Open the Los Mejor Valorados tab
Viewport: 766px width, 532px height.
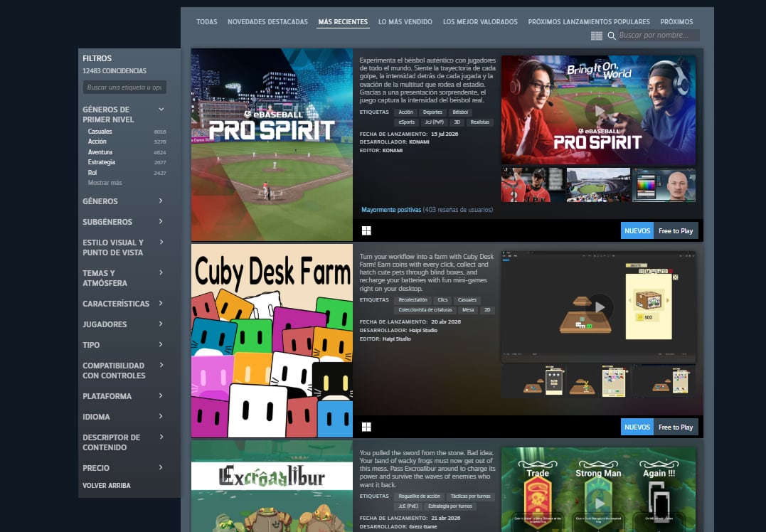tap(480, 21)
